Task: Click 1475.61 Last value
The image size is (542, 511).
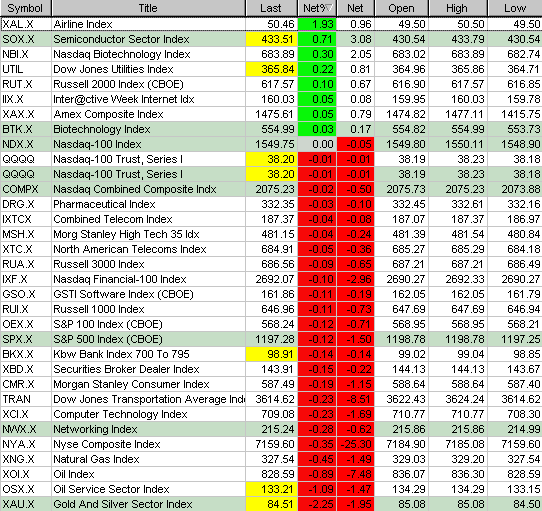Action: [275, 114]
